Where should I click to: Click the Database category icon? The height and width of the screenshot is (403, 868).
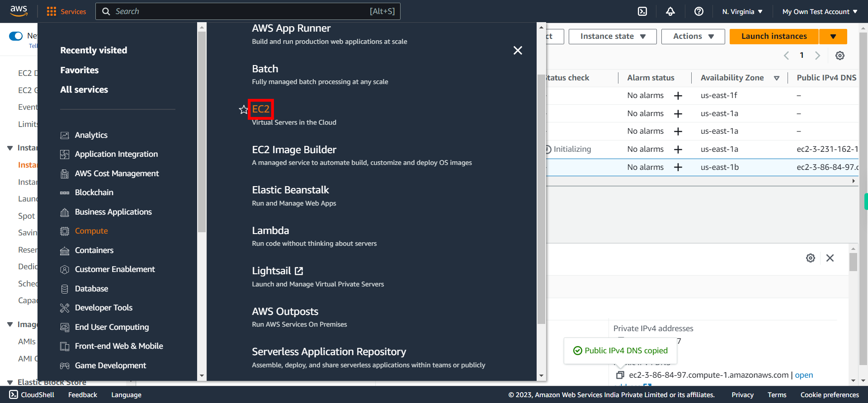[x=65, y=289]
